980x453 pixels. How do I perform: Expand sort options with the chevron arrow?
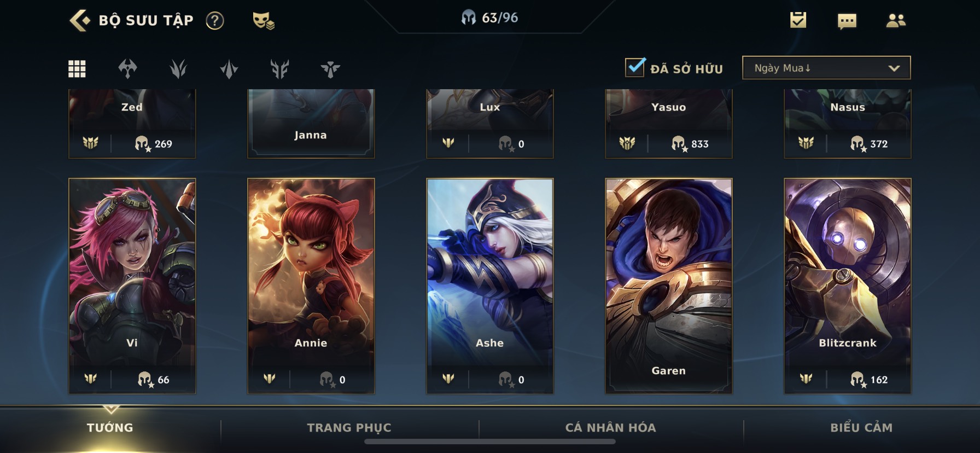click(894, 68)
